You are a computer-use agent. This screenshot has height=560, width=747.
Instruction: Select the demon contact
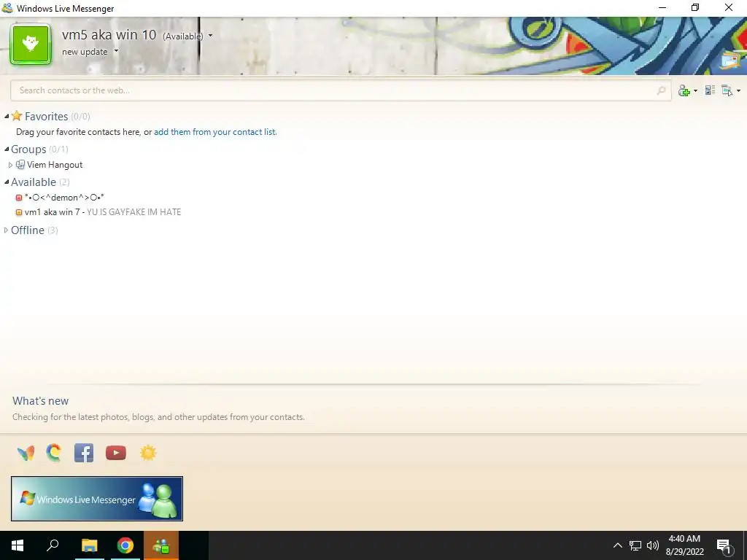pos(64,198)
